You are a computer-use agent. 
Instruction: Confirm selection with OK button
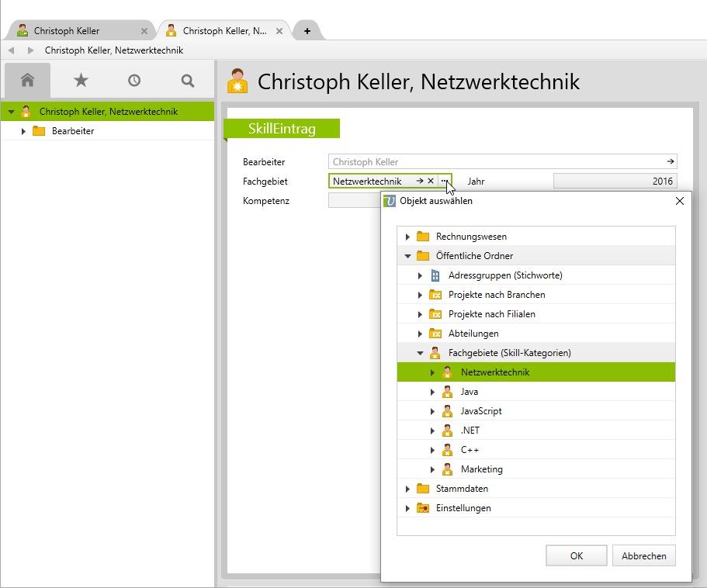576,555
